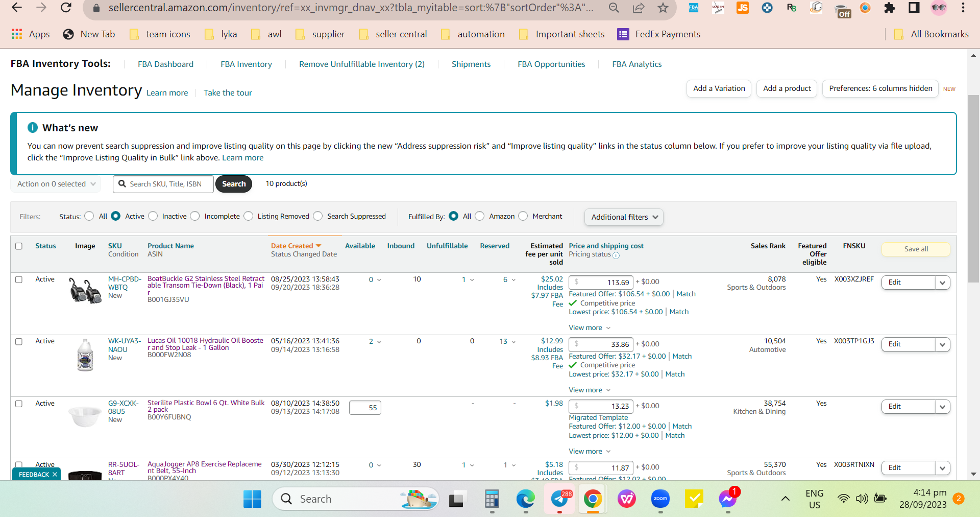The width and height of the screenshot is (980, 517).
Task: Open Telegram from the taskbar
Action: (x=560, y=499)
